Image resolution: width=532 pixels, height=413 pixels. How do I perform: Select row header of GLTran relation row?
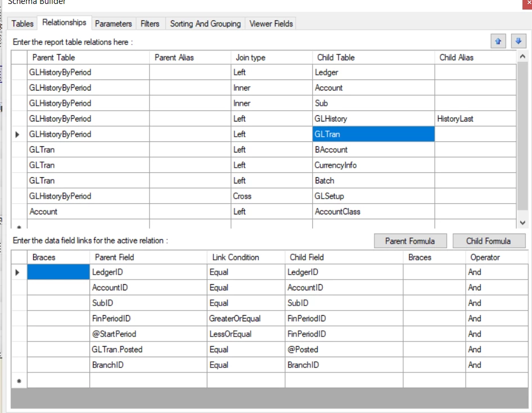coord(19,134)
